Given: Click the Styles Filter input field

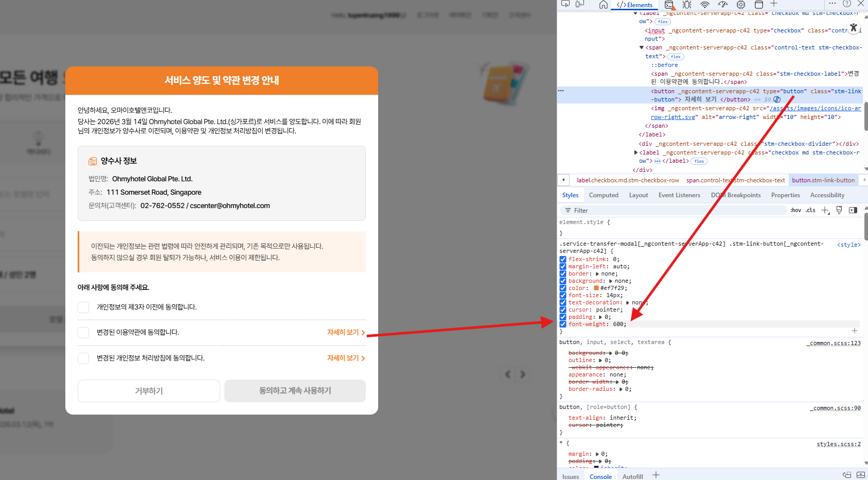Looking at the screenshot, I should 674,210.
